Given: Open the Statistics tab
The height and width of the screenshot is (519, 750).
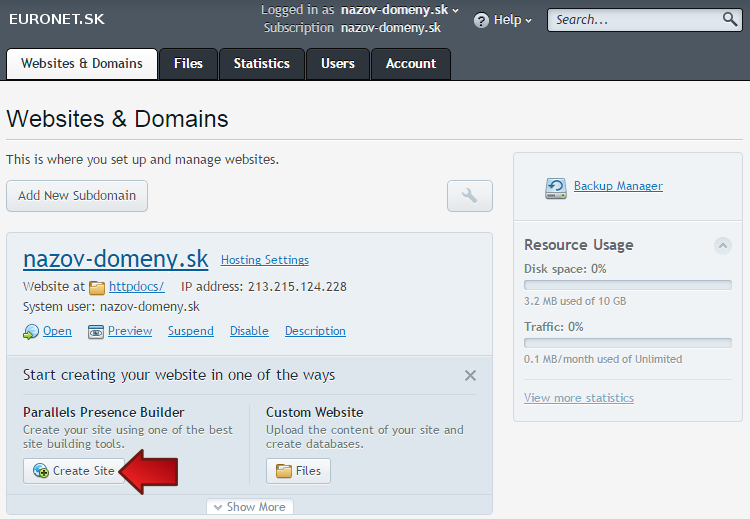Looking at the screenshot, I should [262, 64].
